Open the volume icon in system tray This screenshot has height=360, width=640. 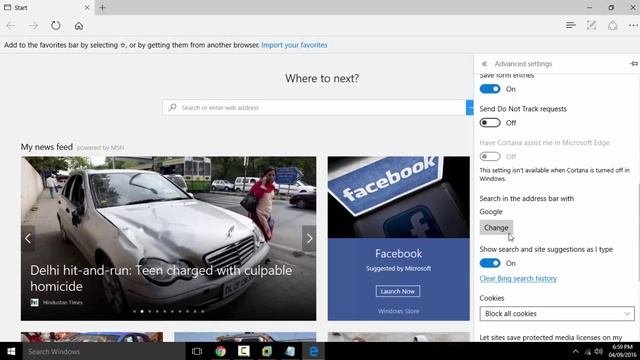598,351
